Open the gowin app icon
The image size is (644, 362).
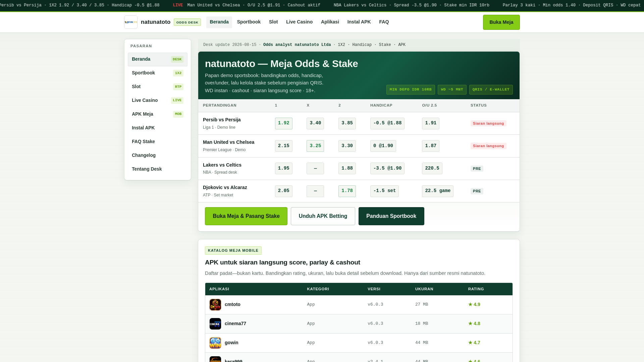click(215, 343)
